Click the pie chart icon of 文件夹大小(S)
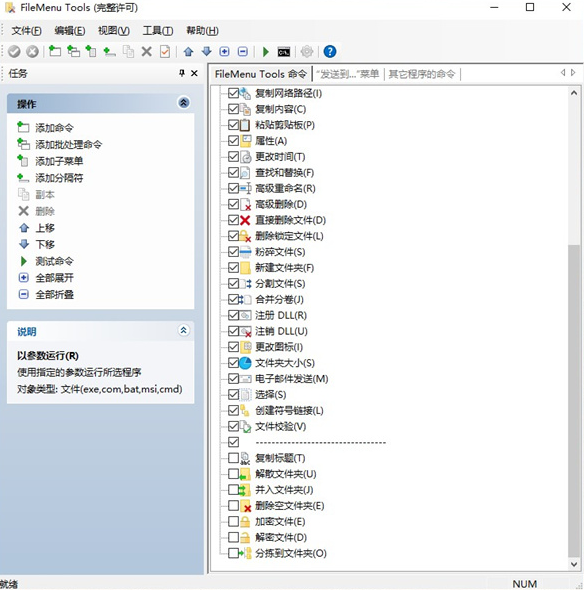 coord(245,363)
